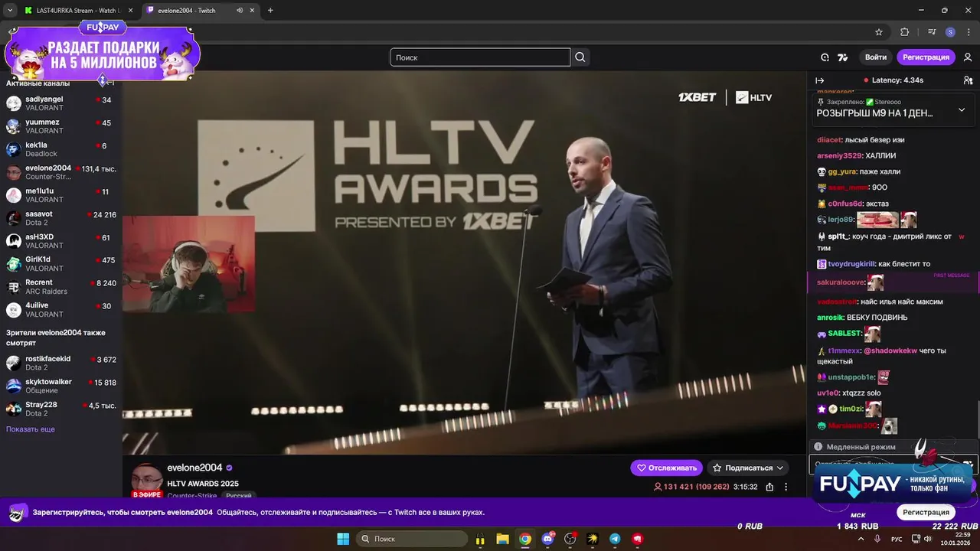Viewport: 980px width, 551px height.
Task: Open yuummez channel in sidebar
Action: coord(60,126)
